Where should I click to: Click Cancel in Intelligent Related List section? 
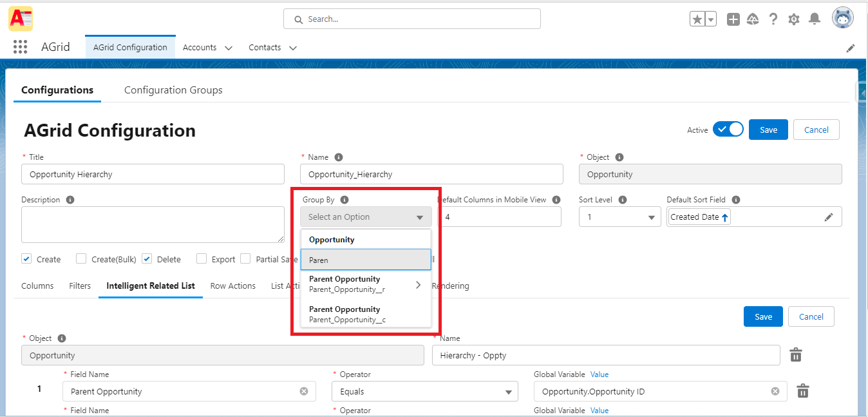(811, 316)
